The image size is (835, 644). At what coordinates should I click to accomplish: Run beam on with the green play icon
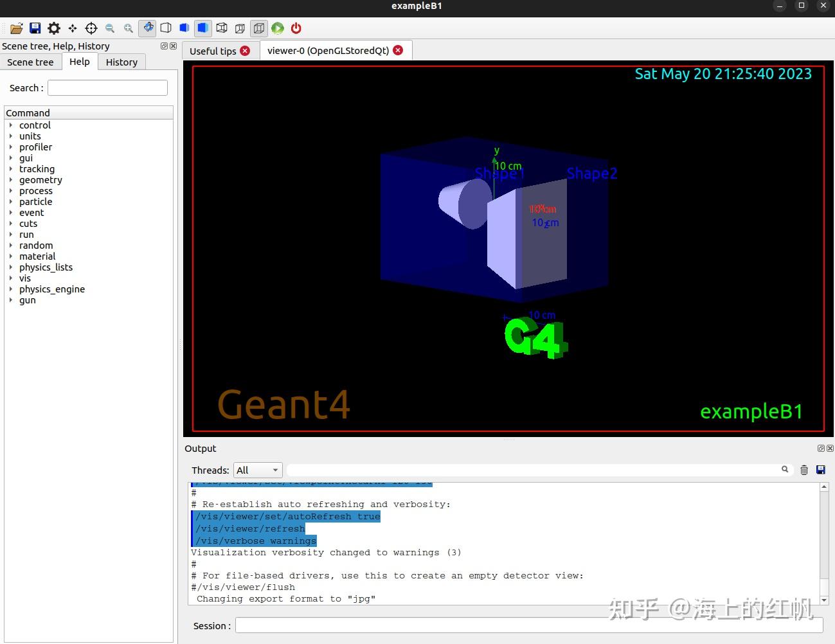click(x=277, y=28)
